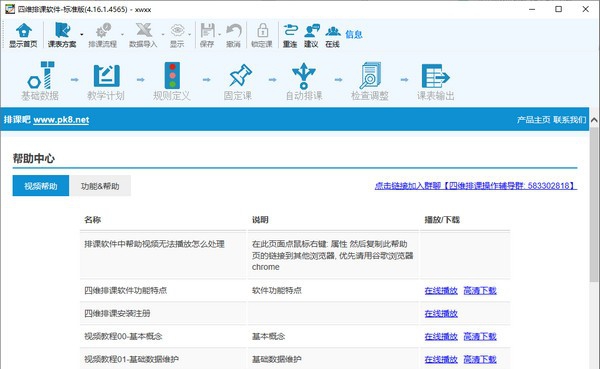This screenshot has height=369, width=600.
Task: Click the 在线 users icon
Action: (x=333, y=31)
